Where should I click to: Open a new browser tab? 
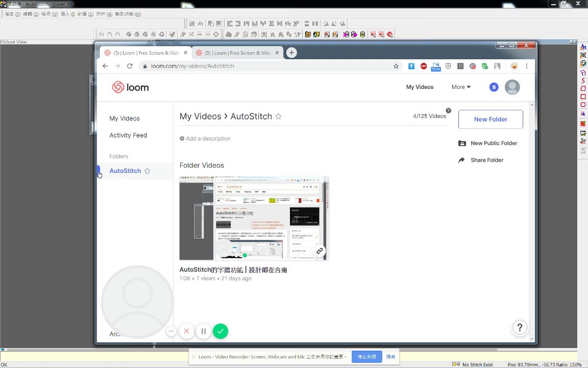point(291,53)
